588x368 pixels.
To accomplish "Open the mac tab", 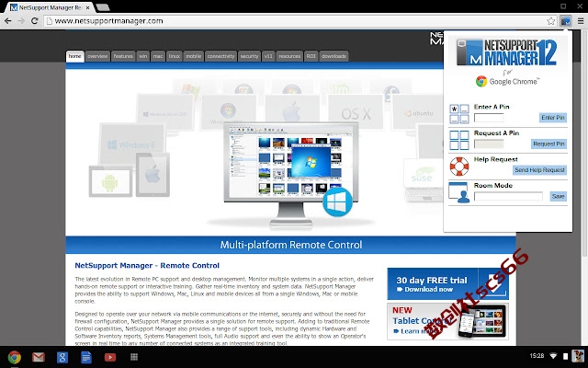I will click(x=158, y=56).
